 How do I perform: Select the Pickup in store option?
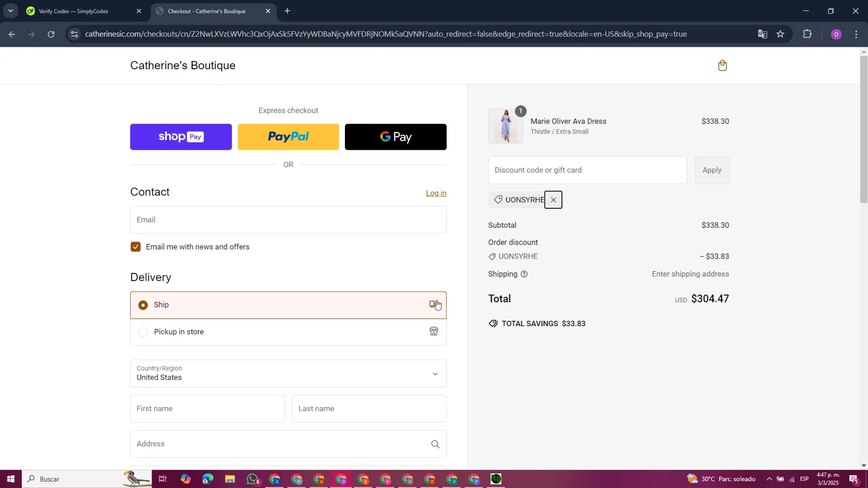click(x=288, y=332)
